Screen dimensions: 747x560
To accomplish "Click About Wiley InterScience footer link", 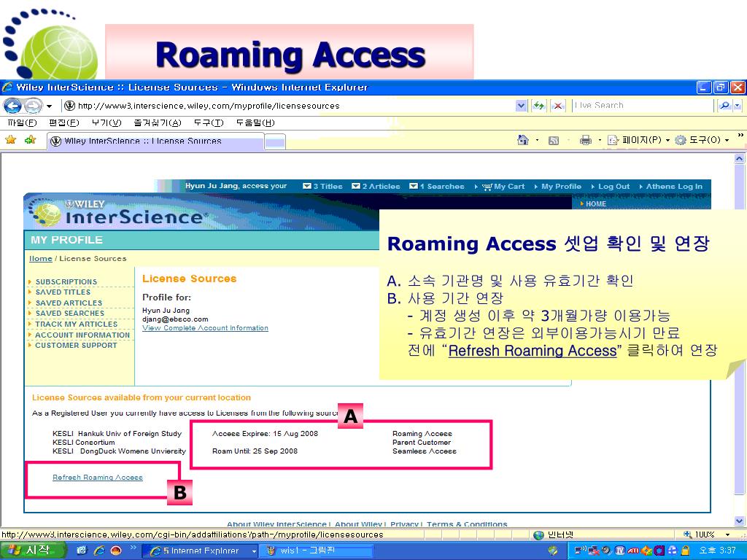I will [276, 524].
